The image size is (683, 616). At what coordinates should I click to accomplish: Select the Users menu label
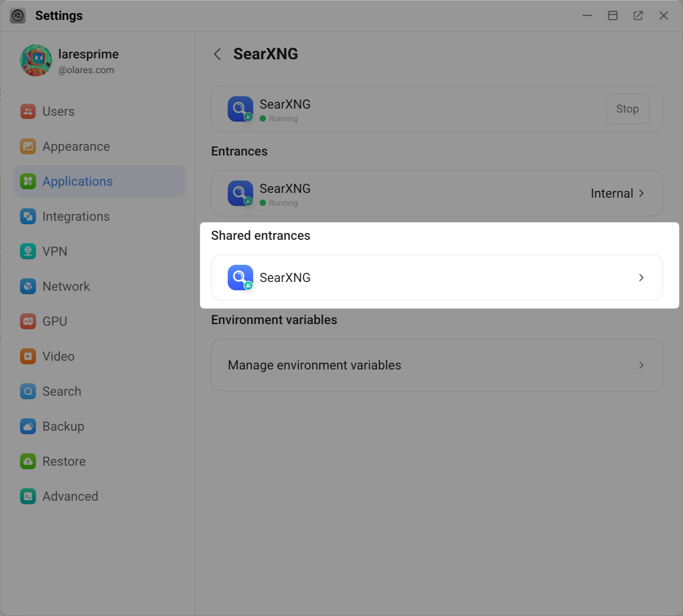[58, 111]
